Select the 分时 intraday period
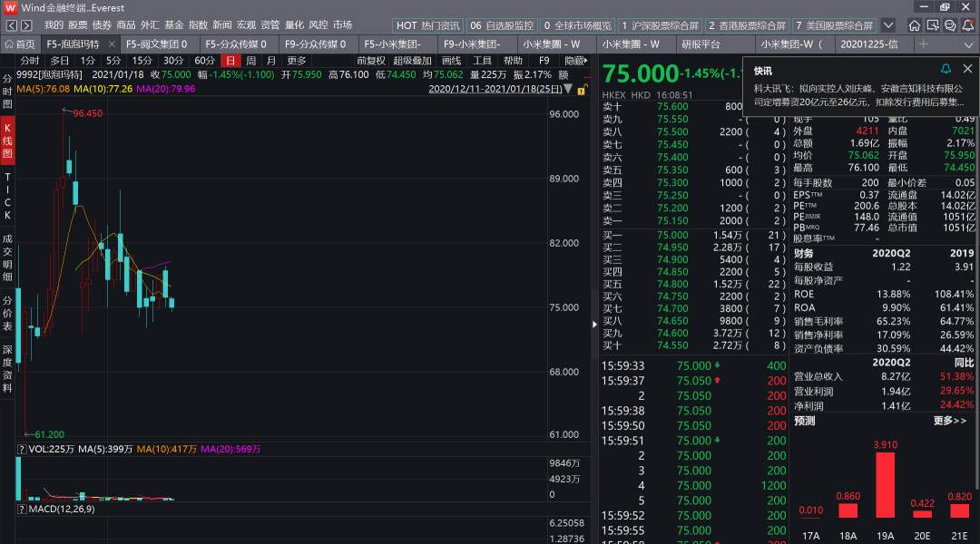Image resolution: width=980 pixels, height=544 pixels. [x=29, y=61]
